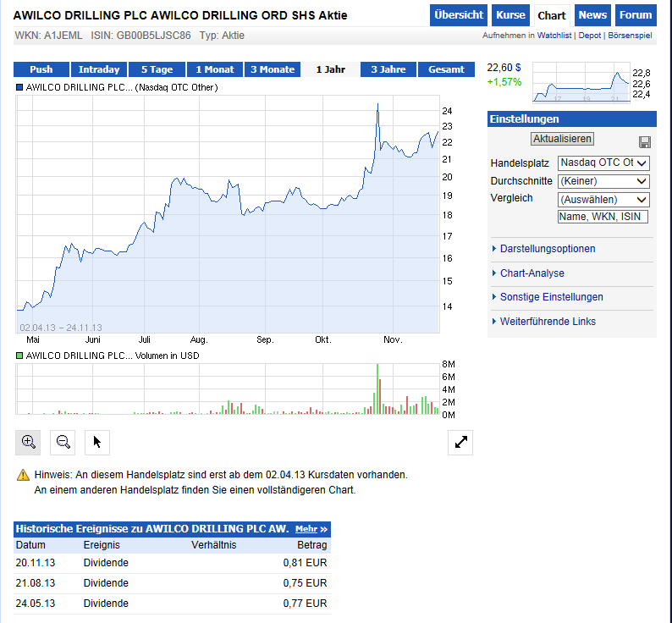Click the 0,77 EUR amount

pos(305,604)
